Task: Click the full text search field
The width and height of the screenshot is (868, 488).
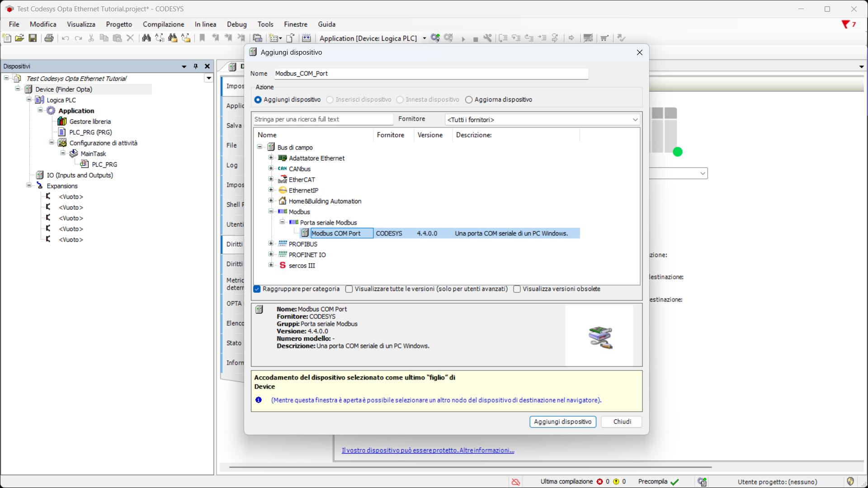Action: [323, 119]
